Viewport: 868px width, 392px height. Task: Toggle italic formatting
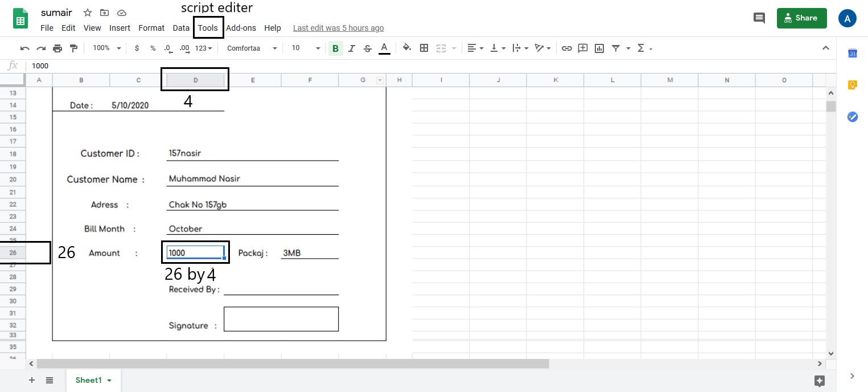coord(352,48)
